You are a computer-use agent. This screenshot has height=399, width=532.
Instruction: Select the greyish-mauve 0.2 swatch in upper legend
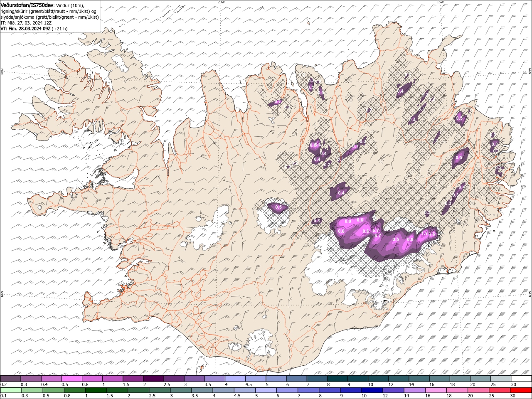[10, 379]
